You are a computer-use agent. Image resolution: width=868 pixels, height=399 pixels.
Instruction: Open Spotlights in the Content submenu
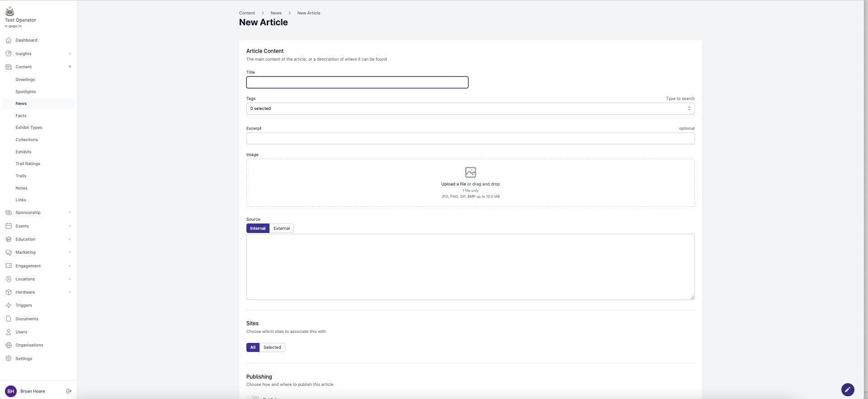pyautogui.click(x=26, y=92)
